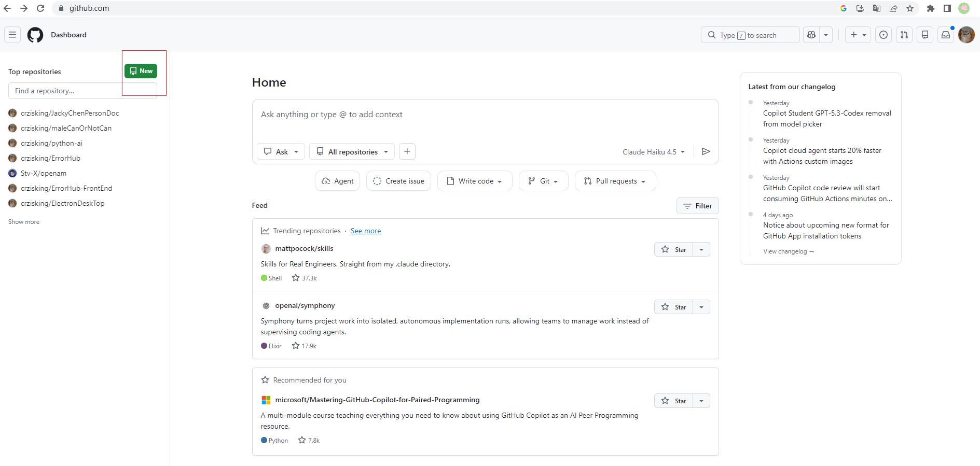The height and width of the screenshot is (466, 980).
Task: Click the Google icon in address bar
Action: click(844, 8)
